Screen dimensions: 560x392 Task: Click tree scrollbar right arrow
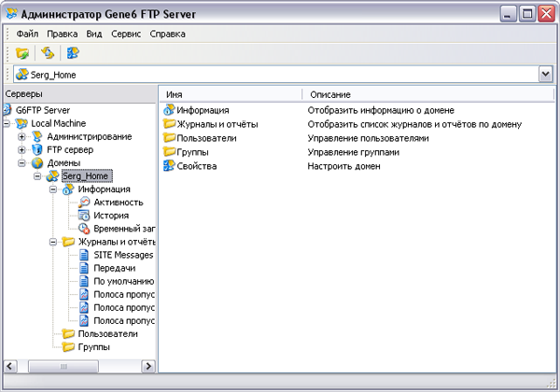(x=148, y=366)
